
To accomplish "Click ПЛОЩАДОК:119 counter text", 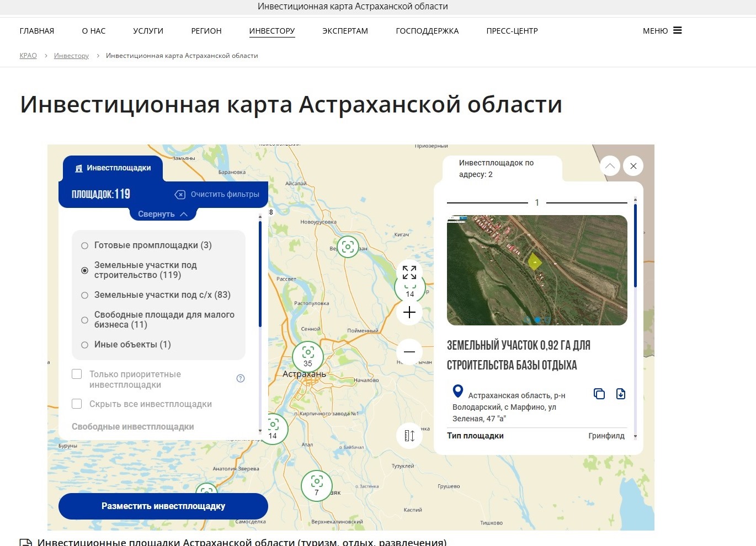I will 101,194.
